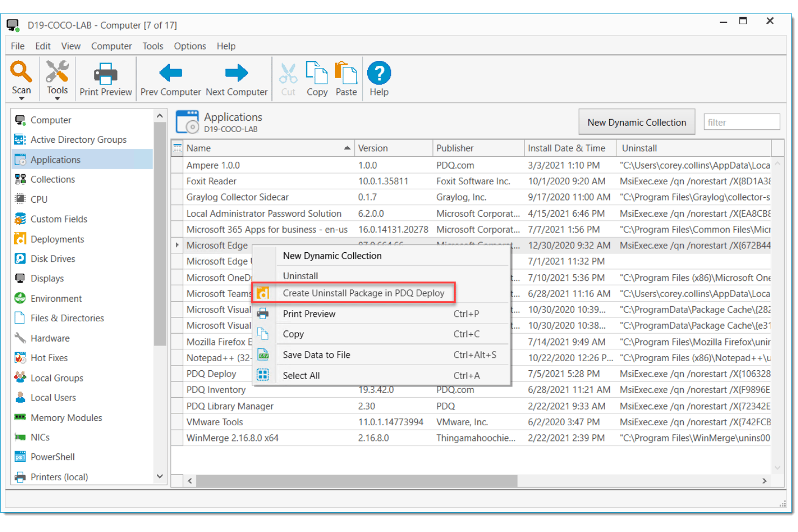The image size is (798, 532).
Task: Sort by Install Date & Time column
Action: 570,148
